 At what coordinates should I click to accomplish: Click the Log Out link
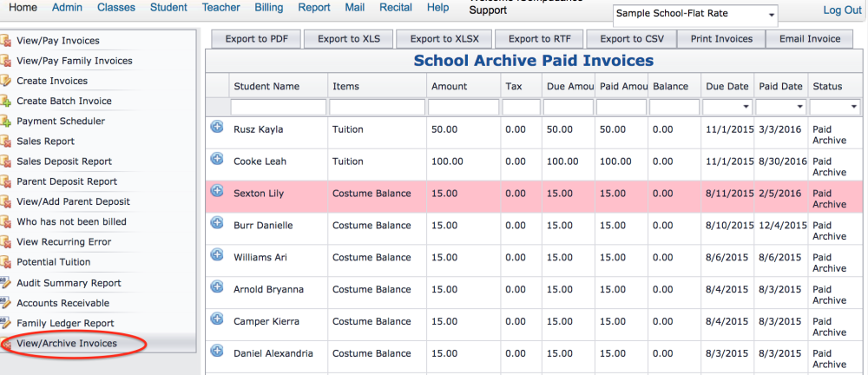[842, 10]
